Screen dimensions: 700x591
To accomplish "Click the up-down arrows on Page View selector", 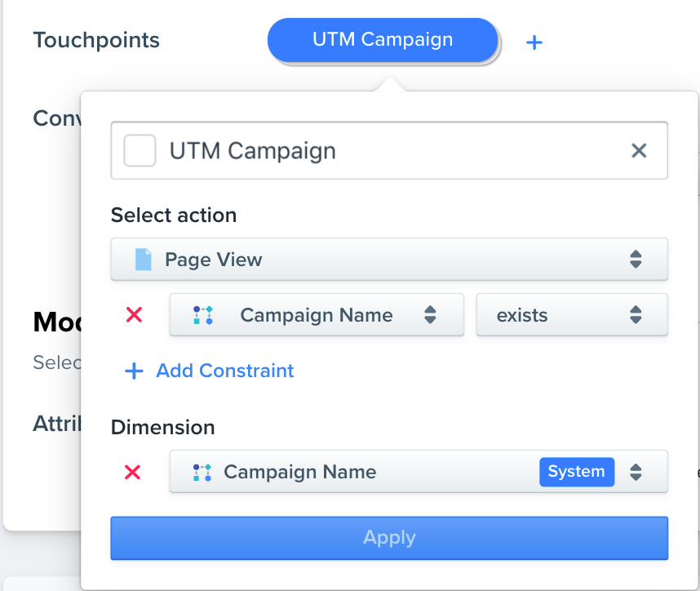I will [x=636, y=259].
